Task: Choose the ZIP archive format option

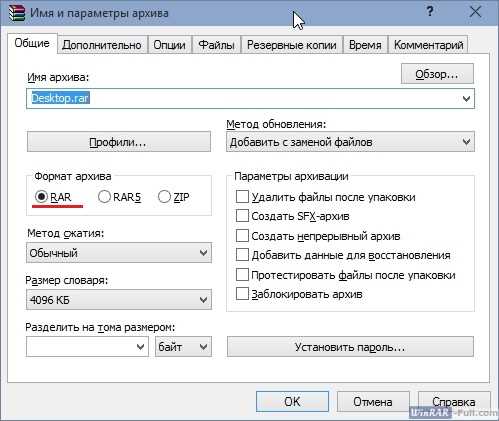Action: [x=164, y=197]
